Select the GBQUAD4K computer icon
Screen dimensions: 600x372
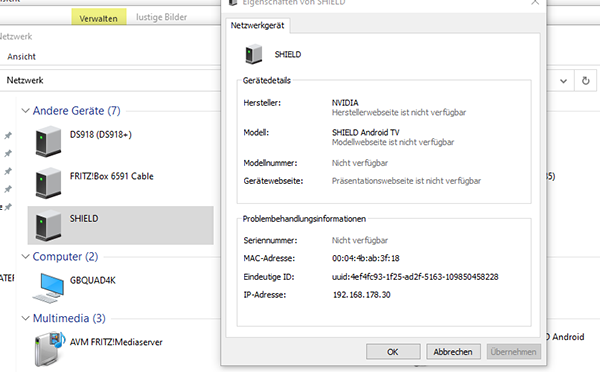tap(48, 288)
